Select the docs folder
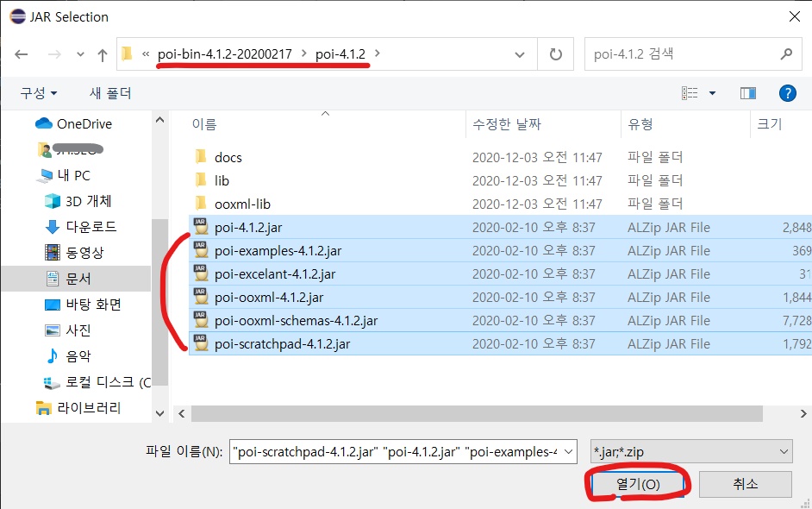The image size is (812, 509). point(228,157)
